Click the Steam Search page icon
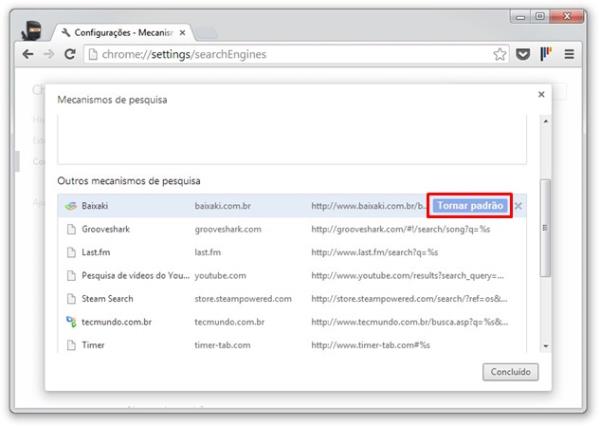Image resolution: width=600 pixels, height=427 pixels. tap(71, 299)
